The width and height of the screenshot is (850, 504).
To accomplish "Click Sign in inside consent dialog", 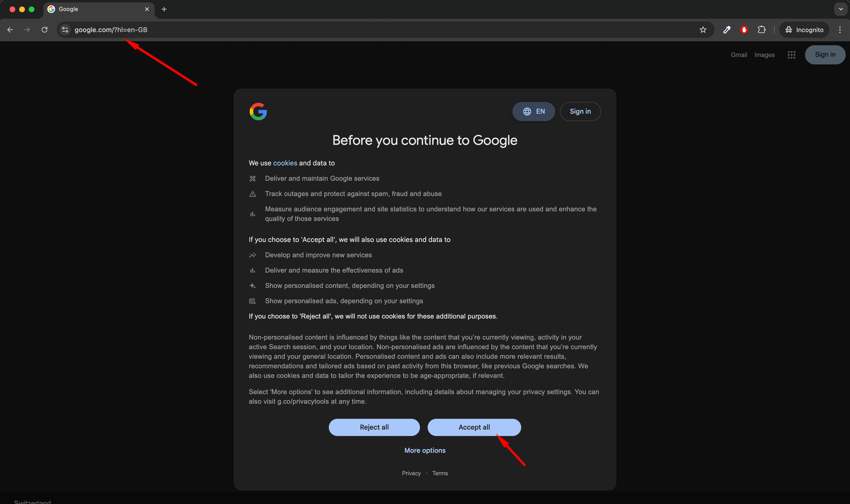I will click(580, 111).
